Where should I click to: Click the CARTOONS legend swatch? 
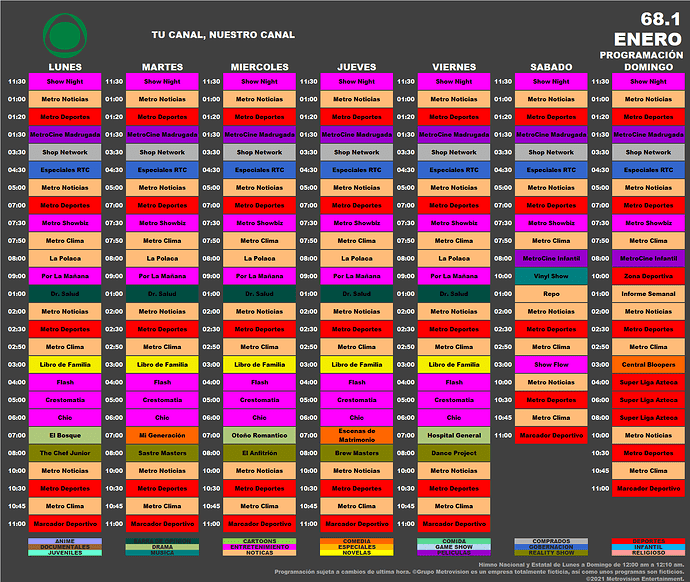(260, 541)
